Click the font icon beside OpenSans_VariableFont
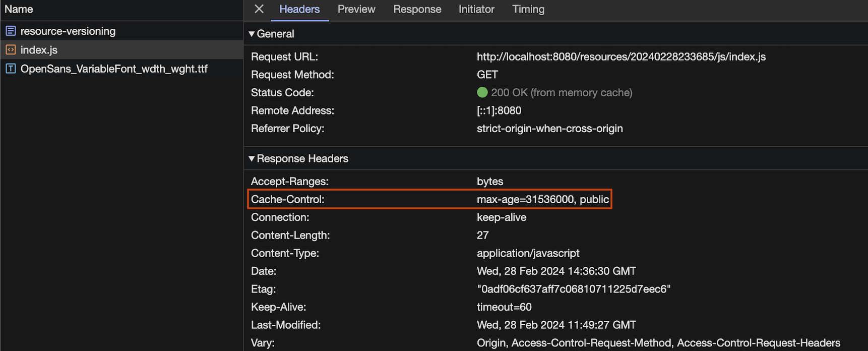Viewport: 868px width, 351px height. pos(11,69)
